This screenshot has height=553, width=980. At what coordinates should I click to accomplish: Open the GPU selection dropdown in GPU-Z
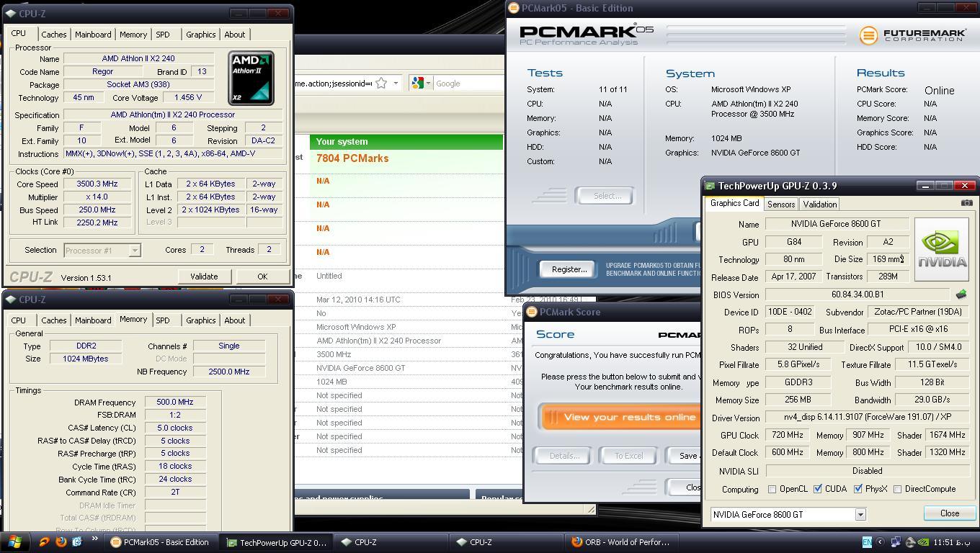[x=860, y=514]
